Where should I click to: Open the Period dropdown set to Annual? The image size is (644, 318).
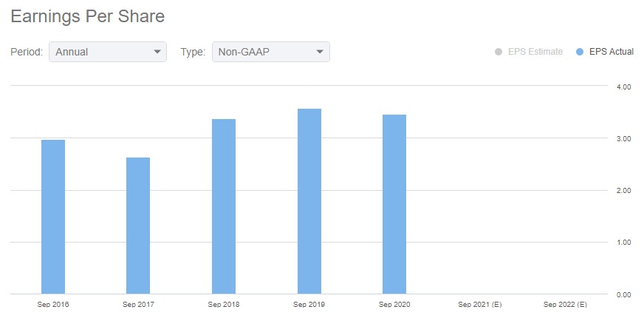point(108,52)
